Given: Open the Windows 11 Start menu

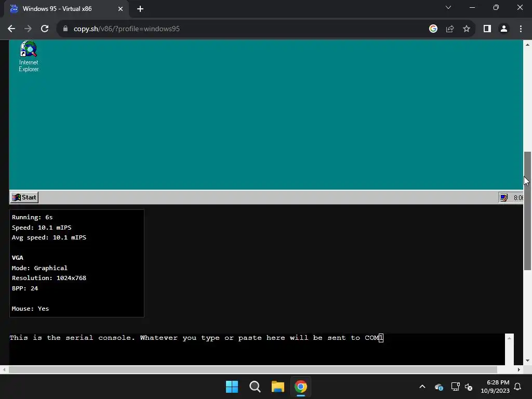Looking at the screenshot, I should click(x=232, y=387).
